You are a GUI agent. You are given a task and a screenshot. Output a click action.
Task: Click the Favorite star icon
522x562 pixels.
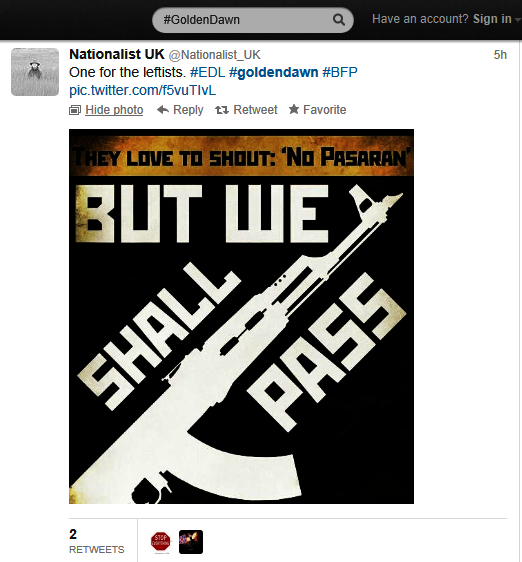(294, 109)
